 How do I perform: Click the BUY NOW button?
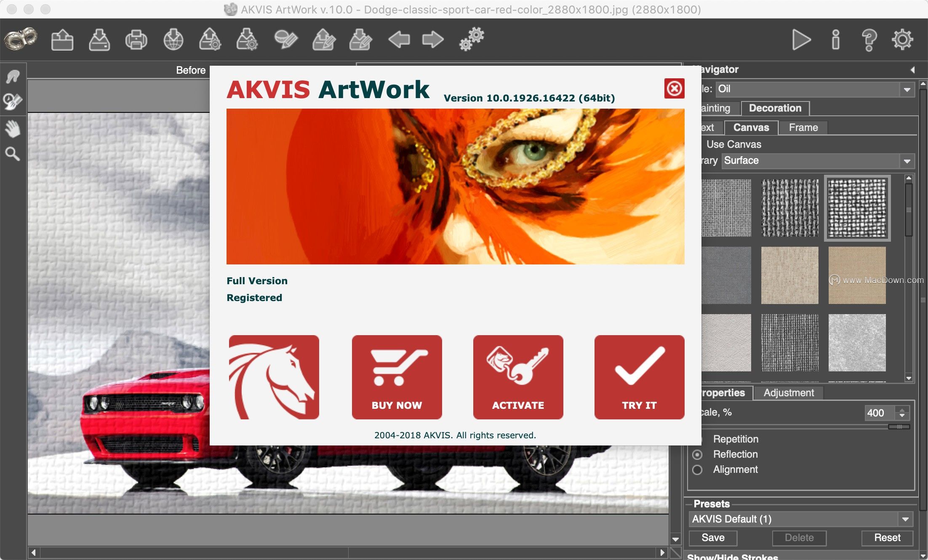click(397, 377)
